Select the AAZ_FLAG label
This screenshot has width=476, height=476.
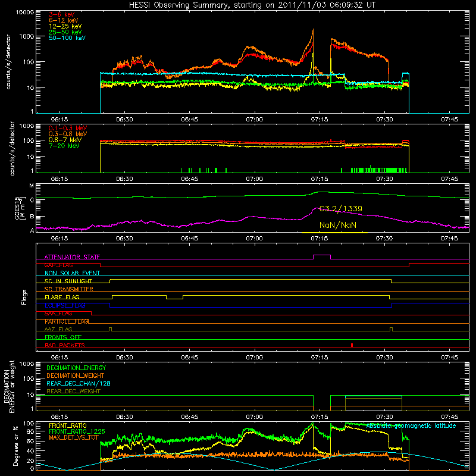(x=58, y=329)
